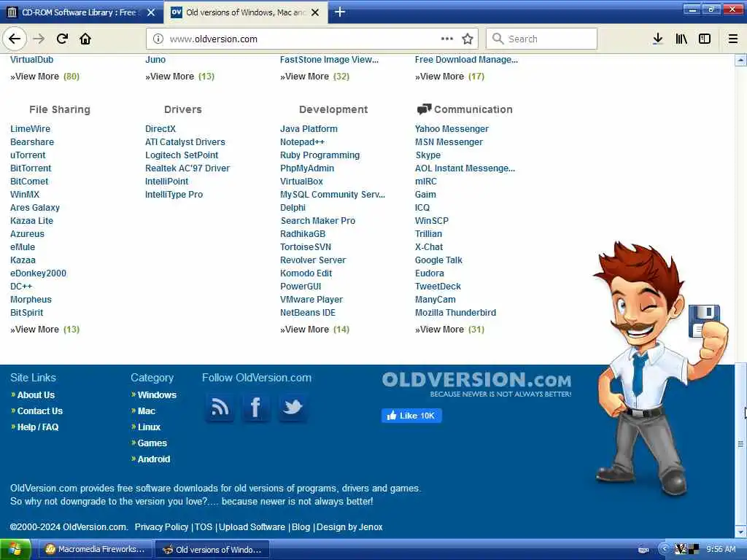The image size is (747, 560).
Task: Open the uTorrent link
Action: pos(28,155)
